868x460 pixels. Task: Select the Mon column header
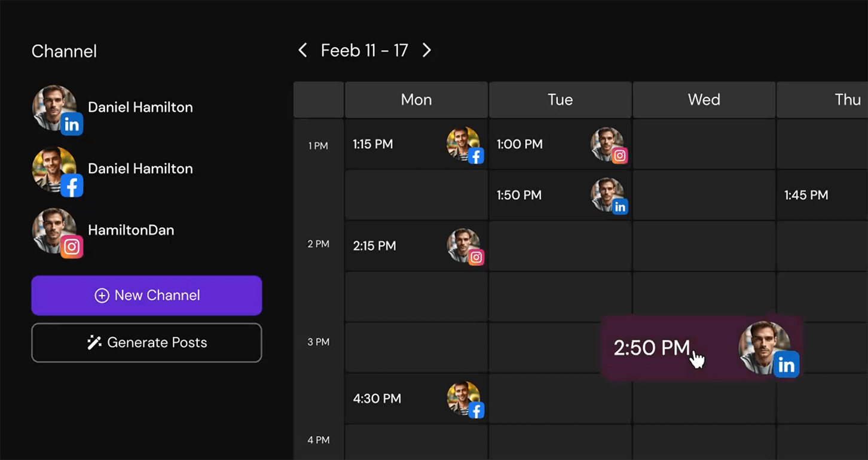[x=416, y=100]
